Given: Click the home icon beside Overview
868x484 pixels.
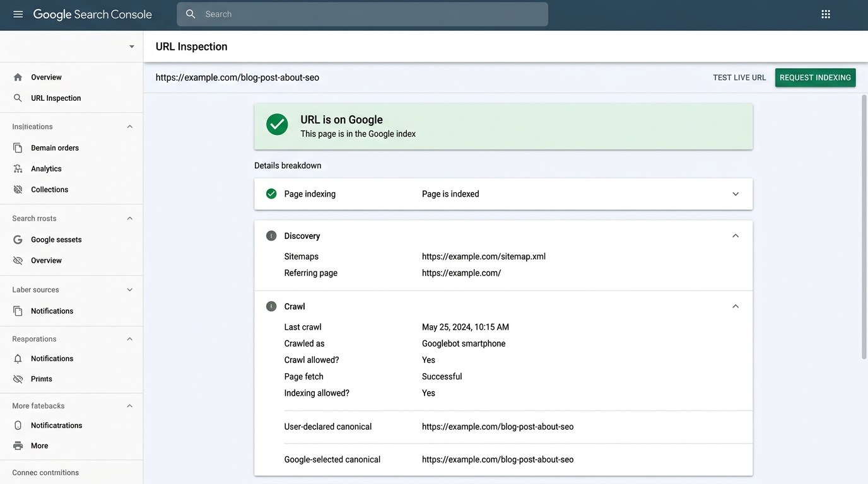Looking at the screenshot, I should pyautogui.click(x=18, y=77).
